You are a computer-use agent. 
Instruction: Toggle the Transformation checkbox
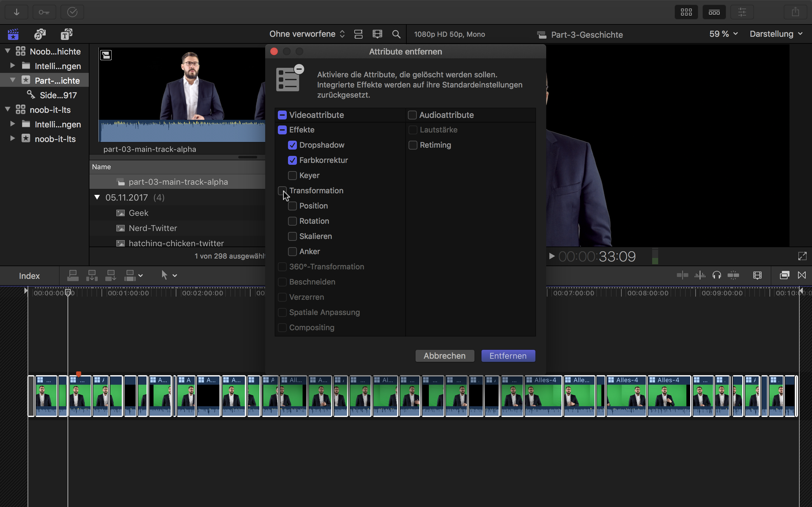(282, 190)
